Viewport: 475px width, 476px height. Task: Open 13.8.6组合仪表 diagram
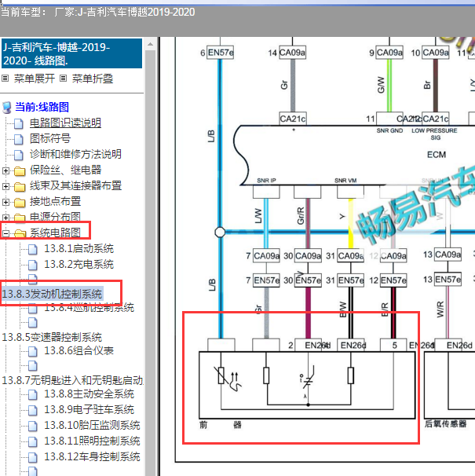(x=79, y=350)
